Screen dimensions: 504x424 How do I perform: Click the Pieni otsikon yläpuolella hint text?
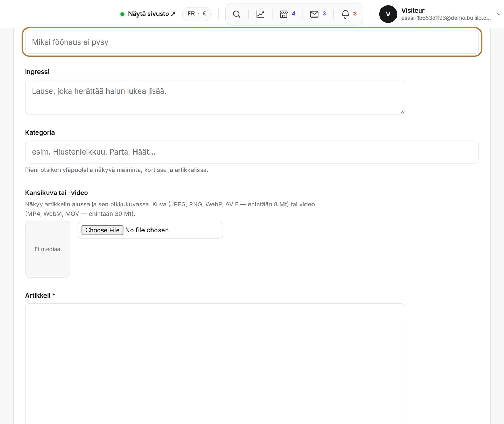[x=117, y=170]
